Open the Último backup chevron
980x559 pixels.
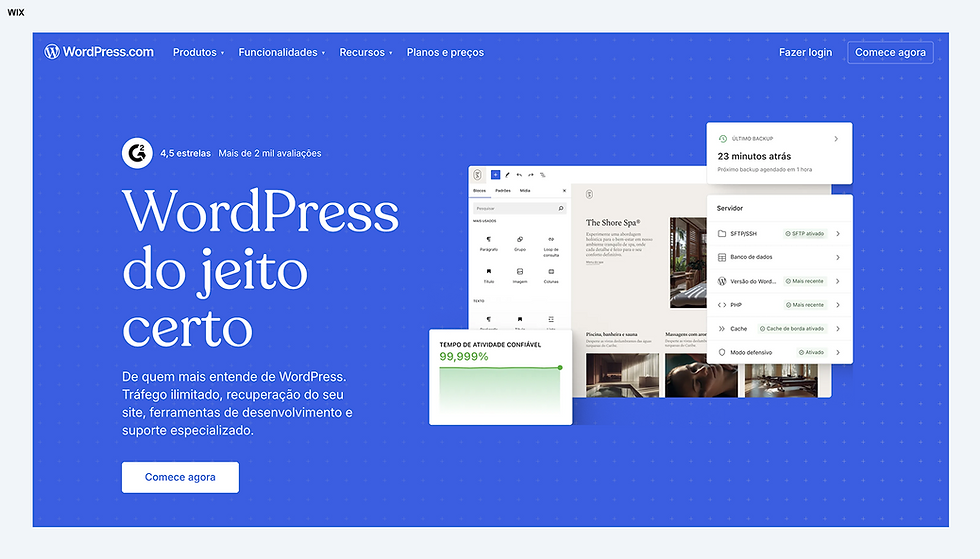[x=836, y=139]
